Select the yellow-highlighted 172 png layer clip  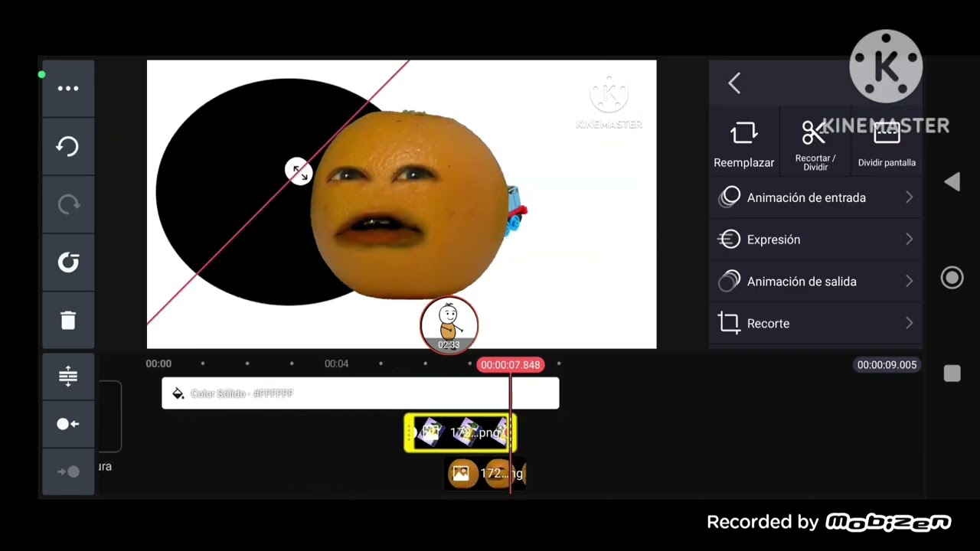(460, 433)
